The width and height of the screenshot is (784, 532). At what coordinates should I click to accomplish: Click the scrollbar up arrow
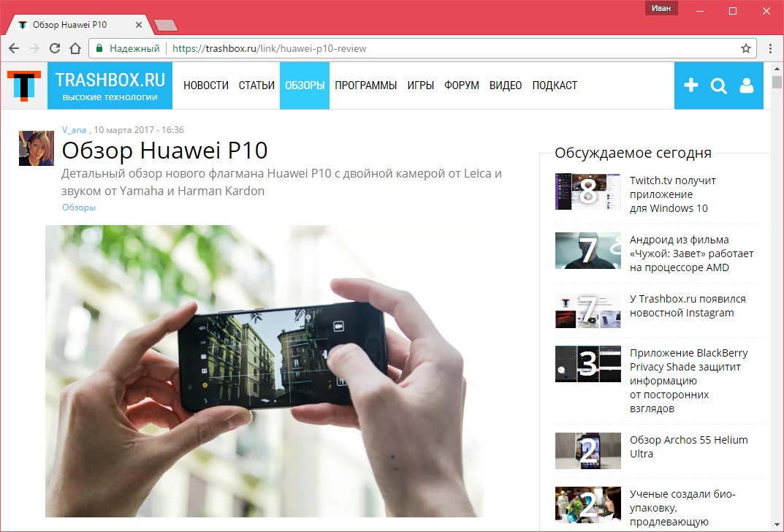click(x=777, y=69)
